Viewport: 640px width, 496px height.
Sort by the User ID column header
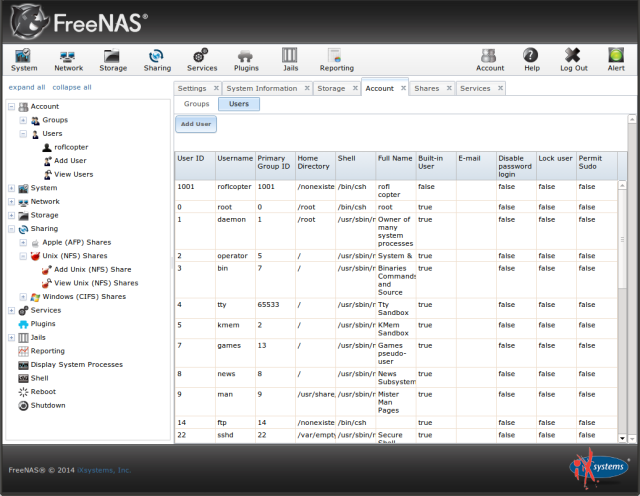[x=195, y=166]
